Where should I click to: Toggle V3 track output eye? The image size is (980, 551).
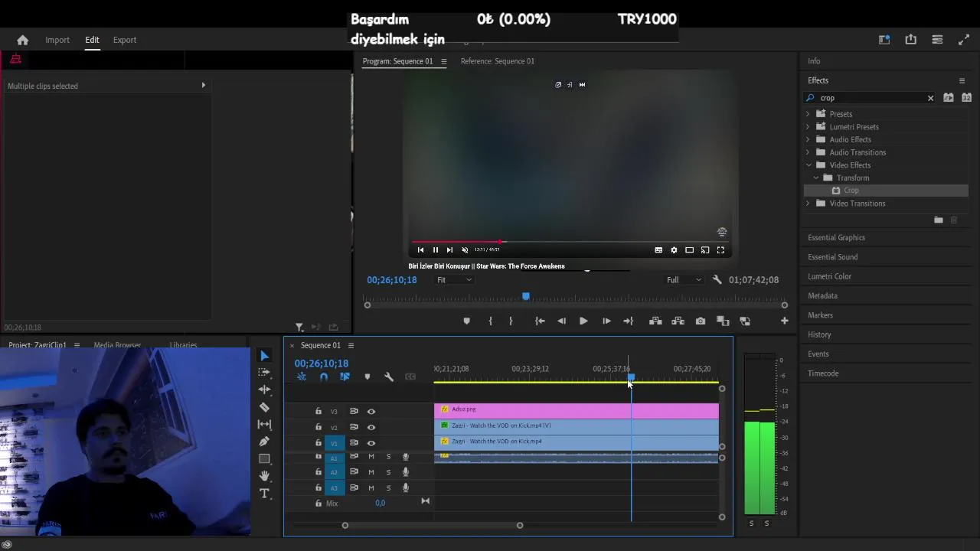pos(371,412)
